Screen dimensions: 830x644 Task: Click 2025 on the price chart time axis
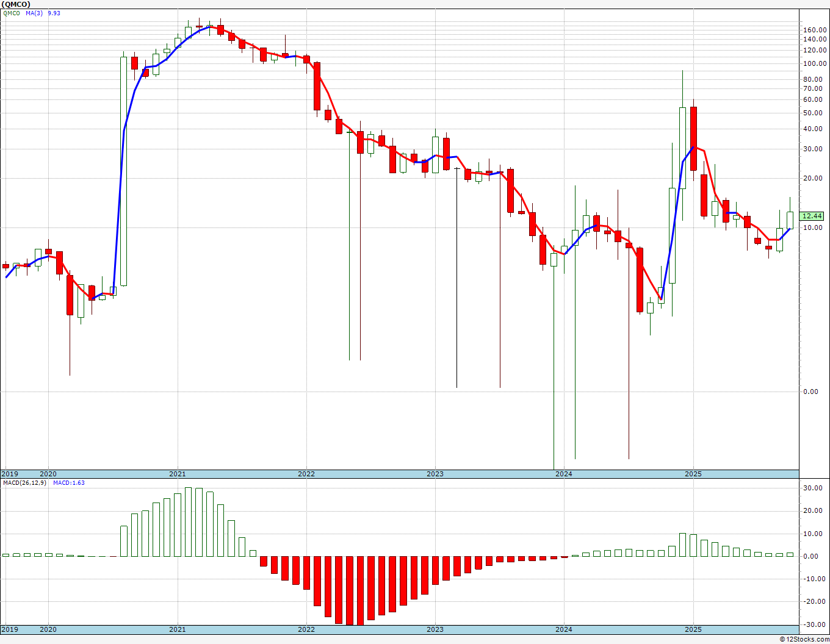tap(693, 474)
